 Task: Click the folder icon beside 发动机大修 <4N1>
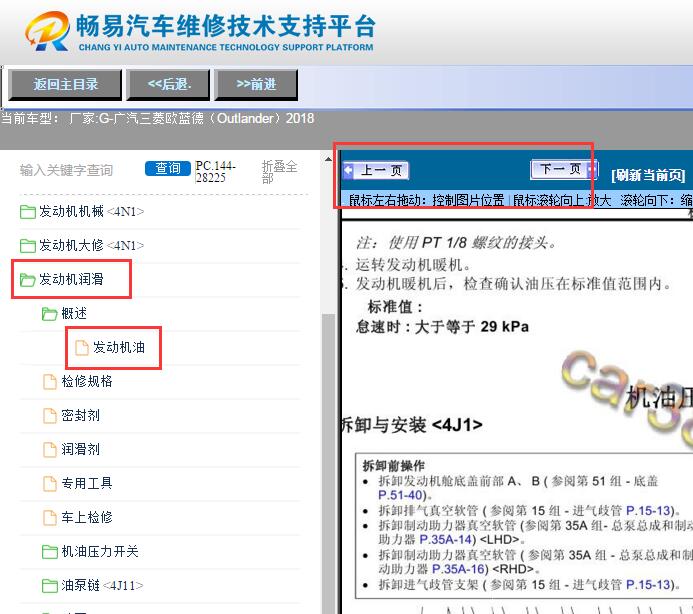[28, 245]
